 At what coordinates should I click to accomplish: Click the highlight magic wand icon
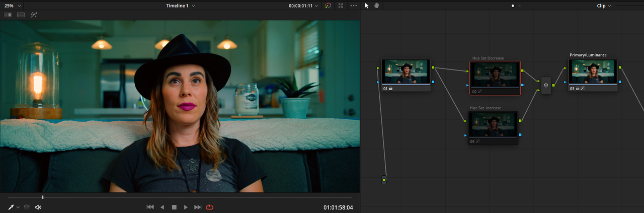click(x=34, y=15)
